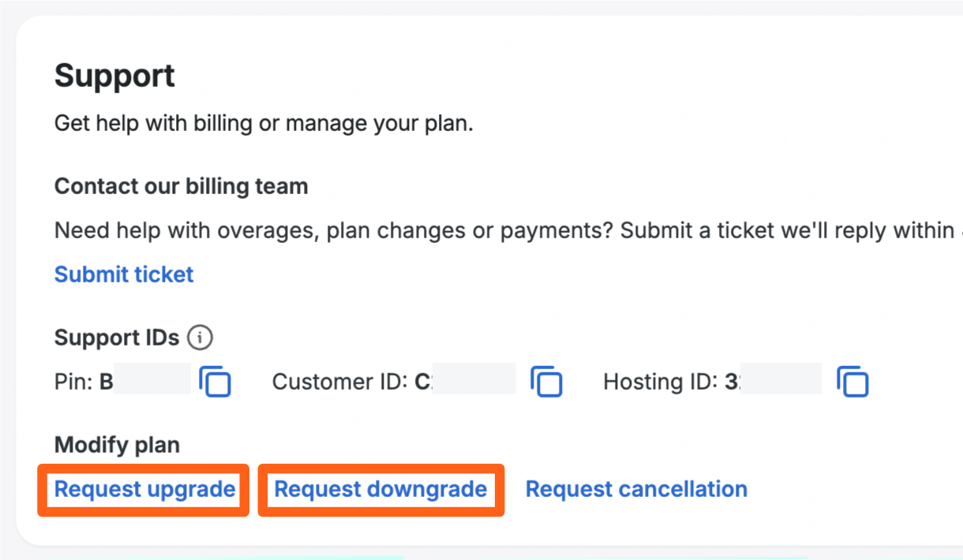Screen dimensions: 963x560
Task: Copy the Pin to clipboard
Action: click(x=215, y=382)
